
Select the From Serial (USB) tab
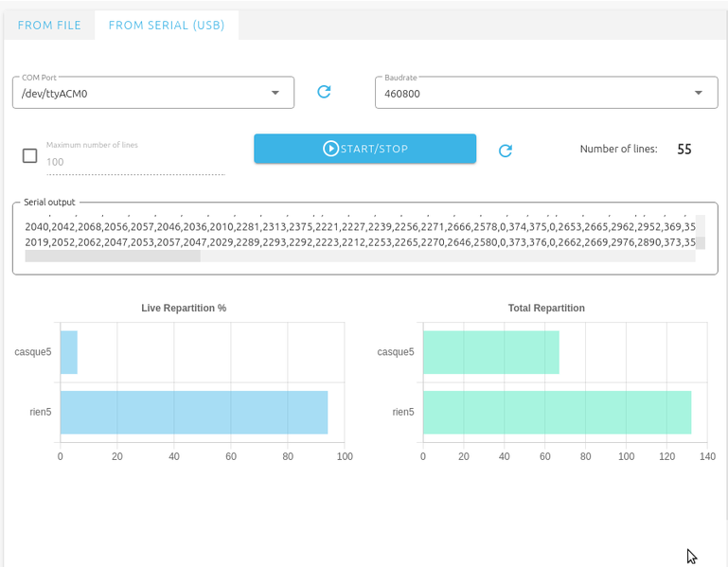[167, 26]
